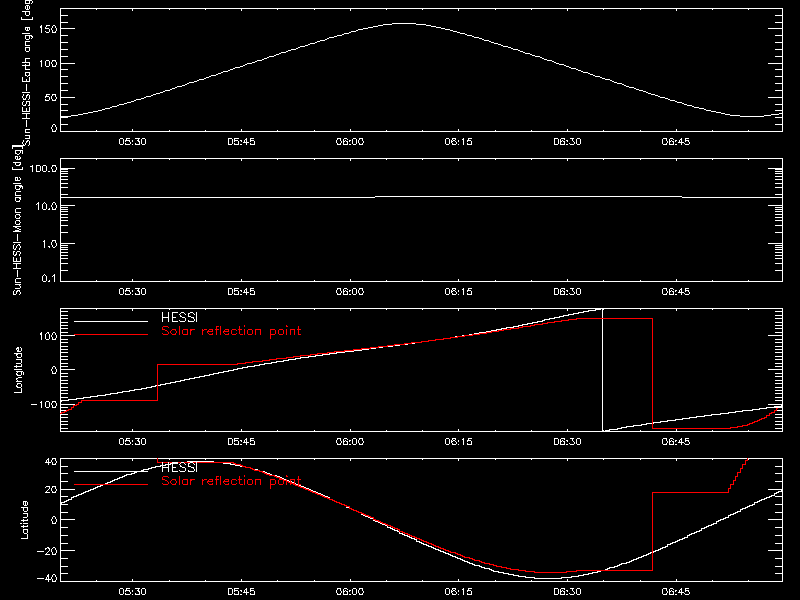Select 05:30 label under Earth angle plot
800x600 pixels.
pos(132,142)
